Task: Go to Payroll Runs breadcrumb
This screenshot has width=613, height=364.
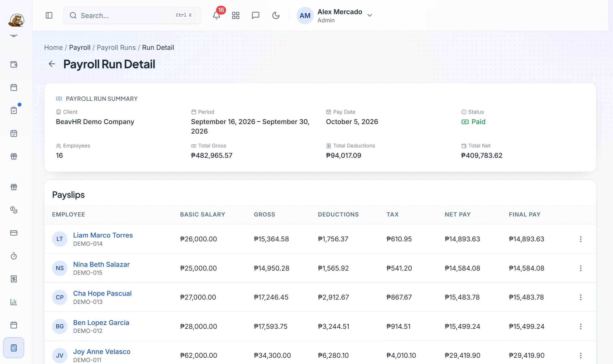Action: [116, 48]
